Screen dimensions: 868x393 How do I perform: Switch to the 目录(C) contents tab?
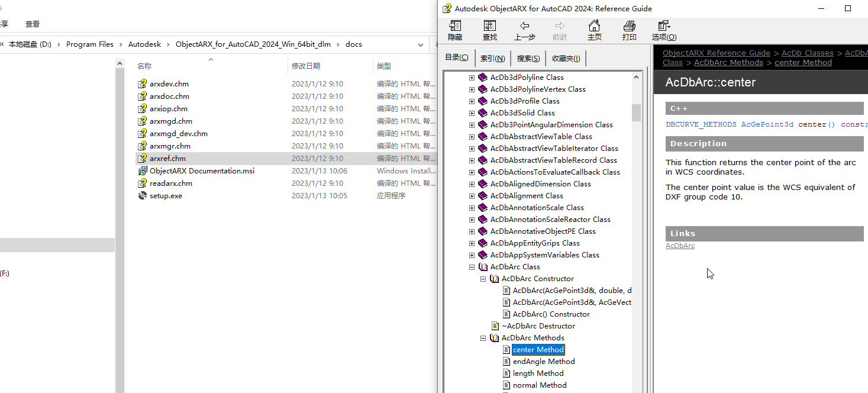[456, 57]
